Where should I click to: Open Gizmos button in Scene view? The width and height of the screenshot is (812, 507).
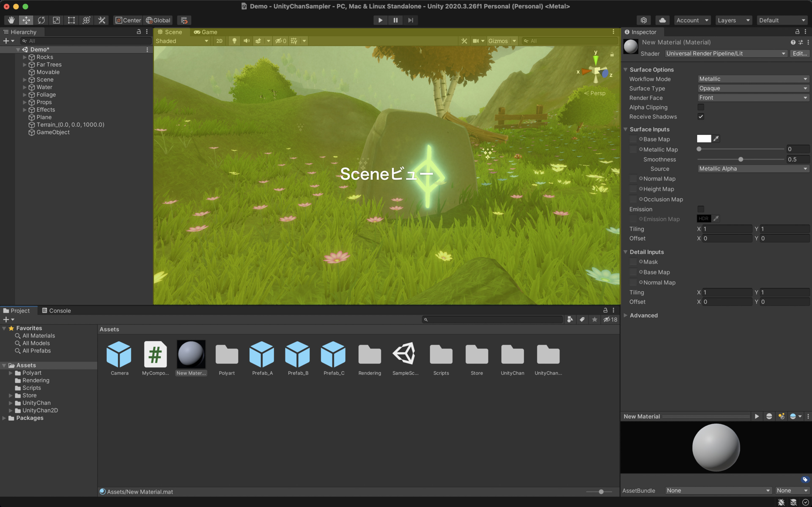[498, 41]
